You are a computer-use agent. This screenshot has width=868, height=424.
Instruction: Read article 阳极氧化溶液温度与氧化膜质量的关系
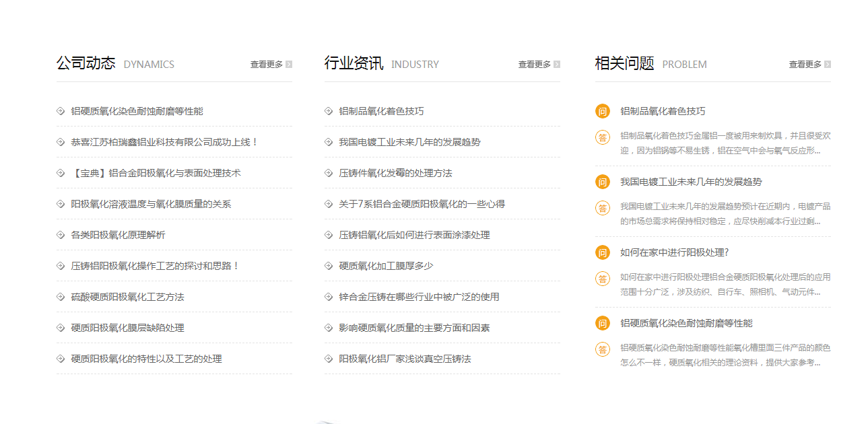coord(151,204)
